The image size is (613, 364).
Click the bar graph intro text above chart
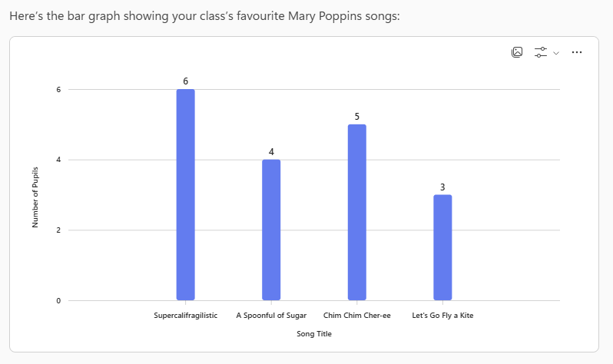pos(204,15)
